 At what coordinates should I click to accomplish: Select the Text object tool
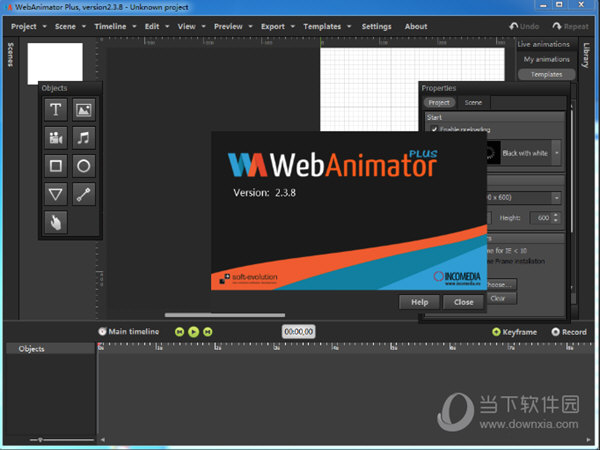point(56,110)
